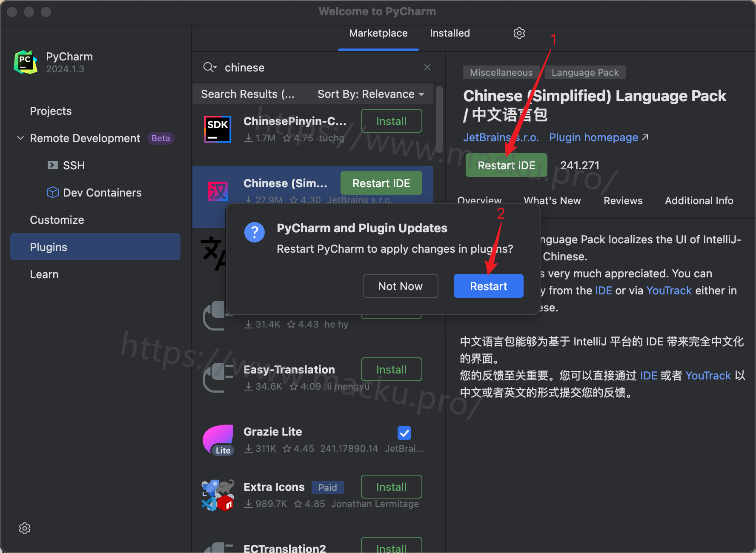Clear the chinese search query

pyautogui.click(x=427, y=67)
